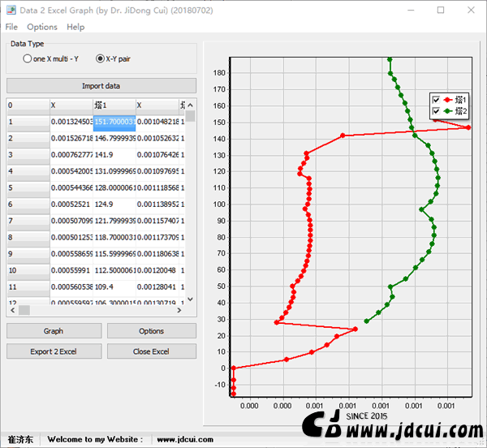Maximize the application window
487x448 pixels.
click(x=441, y=10)
